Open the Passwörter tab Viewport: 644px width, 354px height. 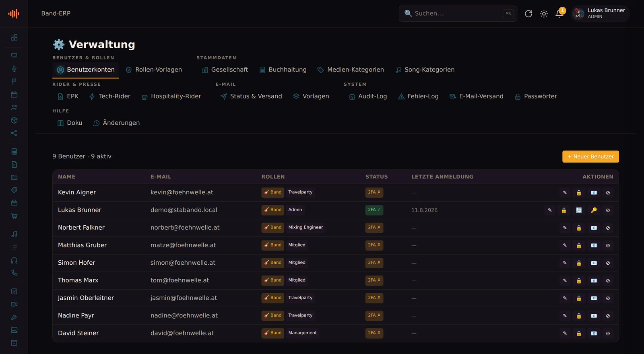[536, 96]
